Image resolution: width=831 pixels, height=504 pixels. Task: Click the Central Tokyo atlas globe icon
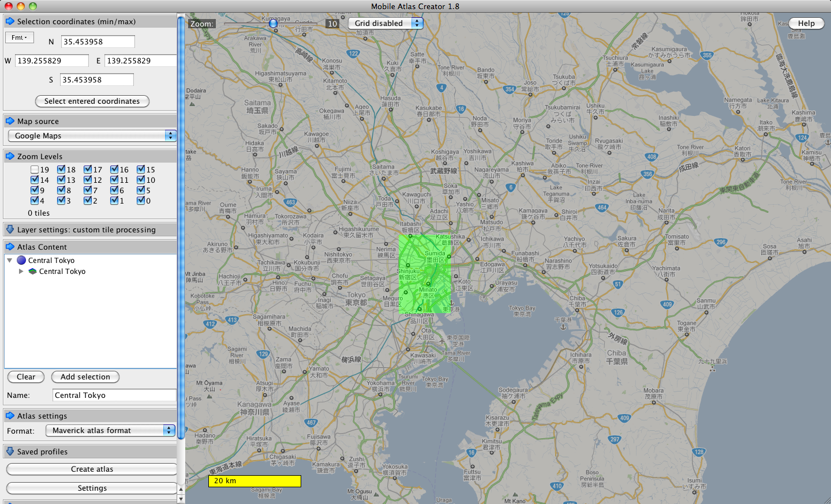pos(21,260)
